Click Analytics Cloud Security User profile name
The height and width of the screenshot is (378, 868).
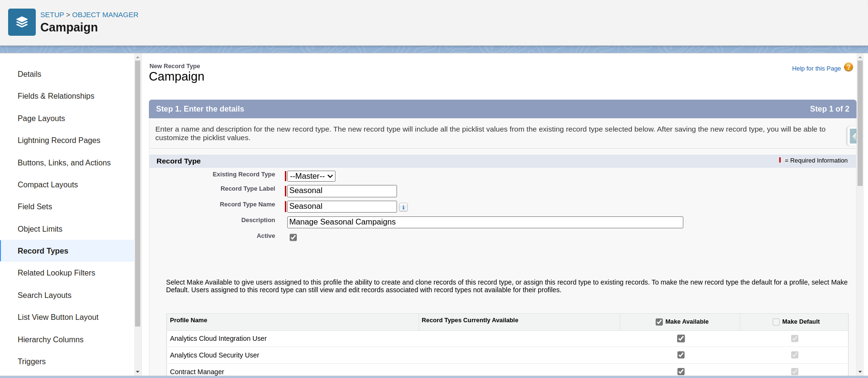214,355
